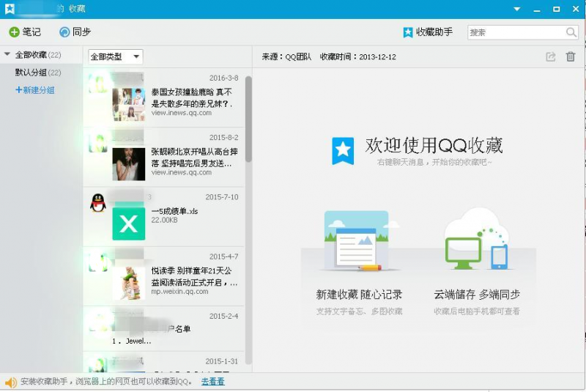Collapse the 全部收藏 tree arrow
The image size is (586, 392).
coord(7,54)
